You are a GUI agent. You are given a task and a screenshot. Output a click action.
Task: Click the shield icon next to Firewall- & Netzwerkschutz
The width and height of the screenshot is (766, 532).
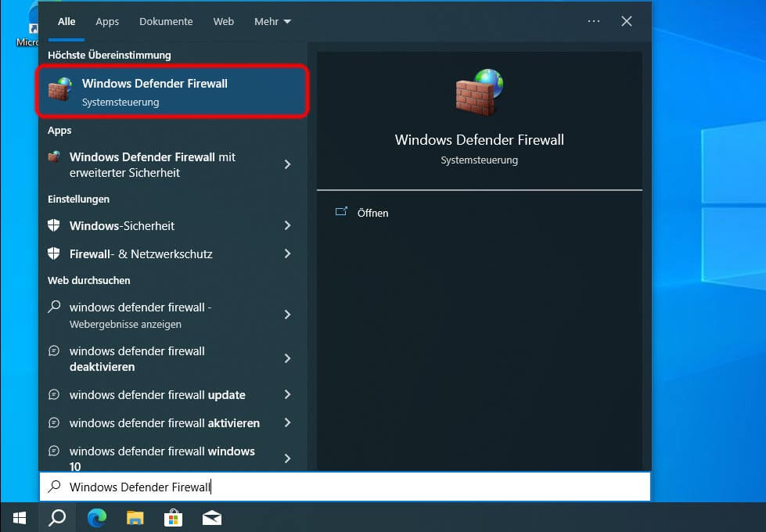click(x=54, y=253)
